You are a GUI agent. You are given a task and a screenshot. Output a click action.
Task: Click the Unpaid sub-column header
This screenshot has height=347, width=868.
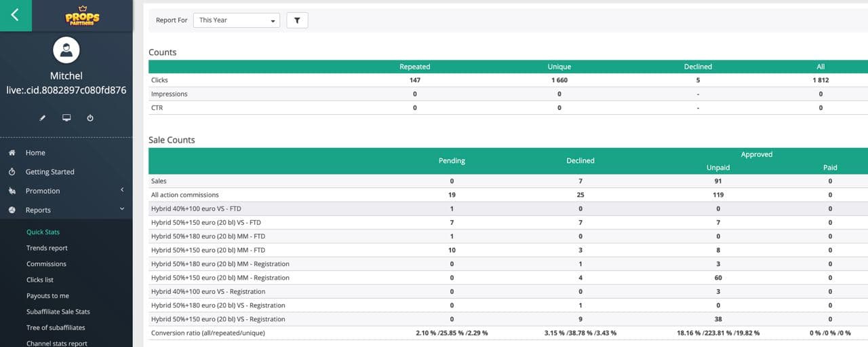pyautogui.click(x=718, y=168)
